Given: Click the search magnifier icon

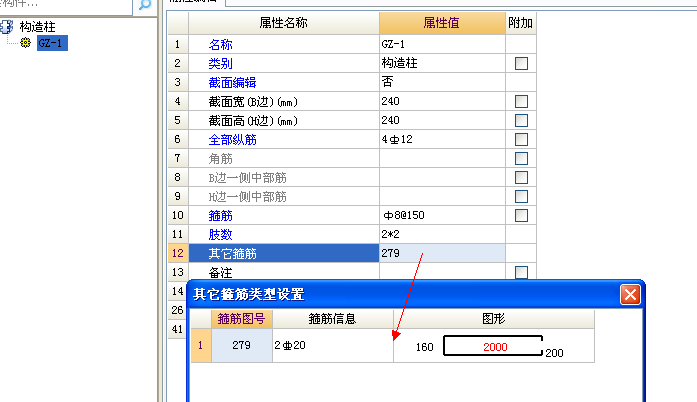Looking at the screenshot, I should [x=145, y=5].
